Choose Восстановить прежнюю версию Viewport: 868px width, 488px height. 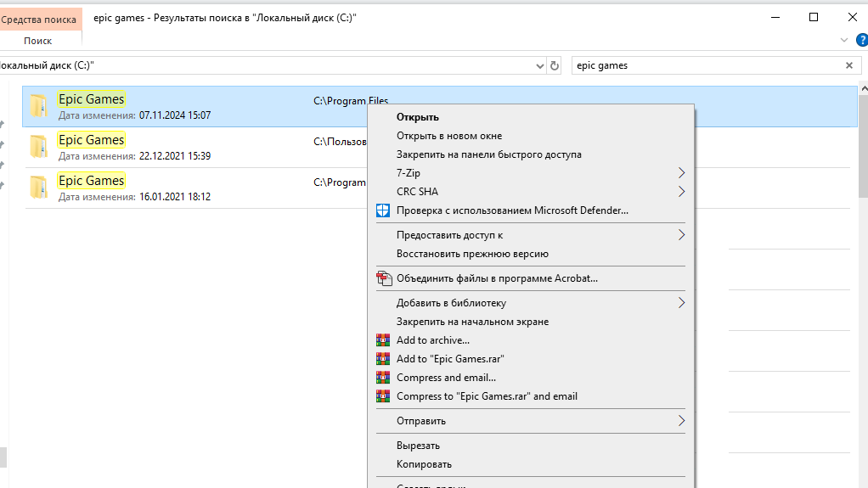click(472, 254)
